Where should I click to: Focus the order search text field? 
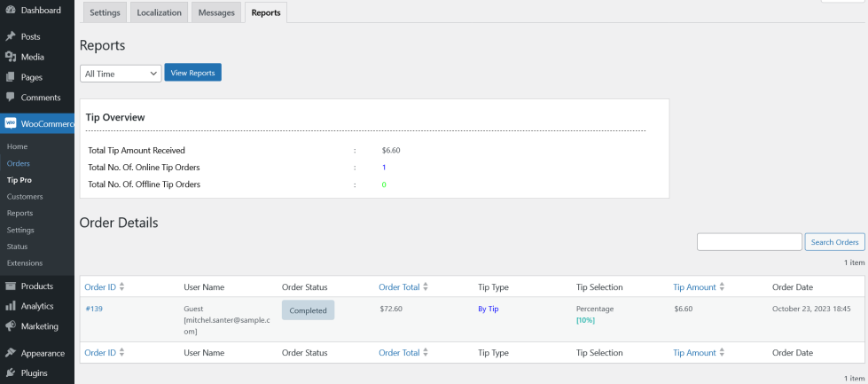[749, 242]
